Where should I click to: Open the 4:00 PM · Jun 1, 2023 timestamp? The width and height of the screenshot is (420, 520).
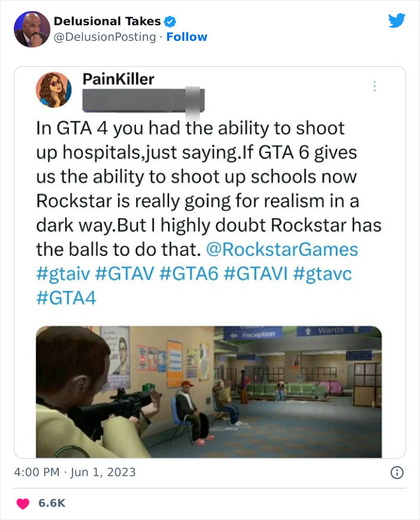pyautogui.click(x=75, y=472)
